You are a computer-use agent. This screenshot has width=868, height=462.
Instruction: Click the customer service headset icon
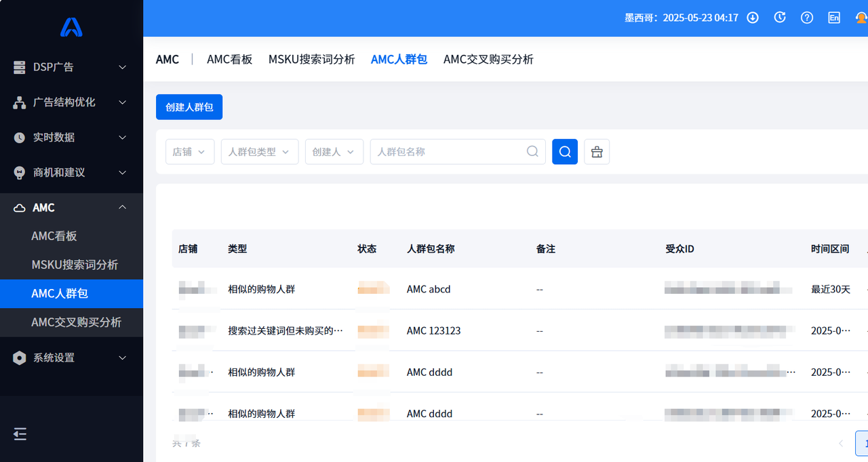(861, 18)
